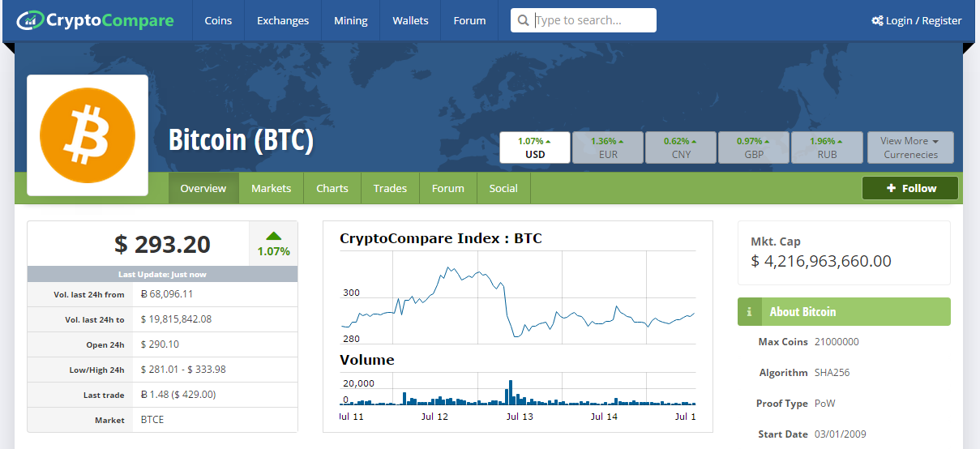This screenshot has height=449, width=980.
Task: Click the Last Update: Just now bar
Action: coord(162,275)
